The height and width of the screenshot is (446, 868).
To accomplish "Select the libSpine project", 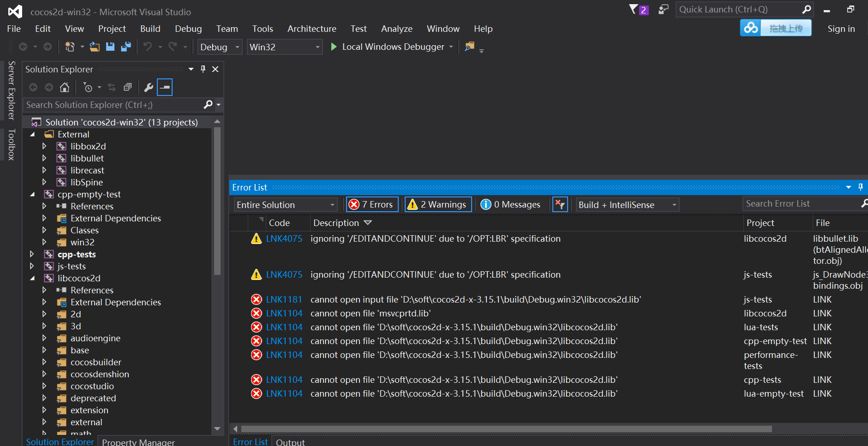I will pyautogui.click(x=87, y=182).
